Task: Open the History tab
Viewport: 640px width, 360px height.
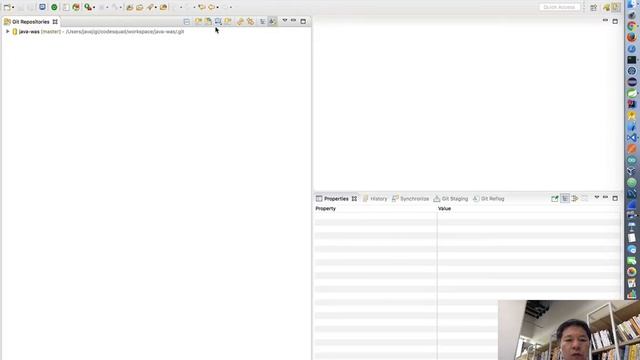Action: click(375, 199)
